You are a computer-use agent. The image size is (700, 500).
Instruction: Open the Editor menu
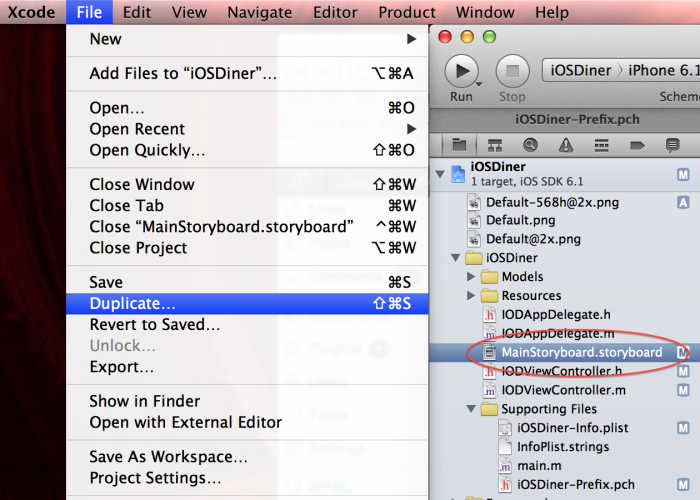335,12
